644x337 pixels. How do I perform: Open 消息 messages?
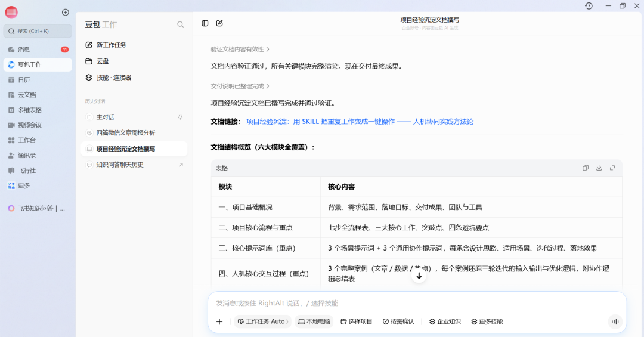pyautogui.click(x=38, y=50)
